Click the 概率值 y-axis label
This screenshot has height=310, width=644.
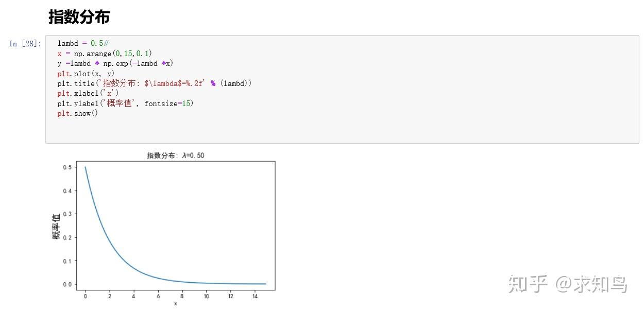coord(56,226)
